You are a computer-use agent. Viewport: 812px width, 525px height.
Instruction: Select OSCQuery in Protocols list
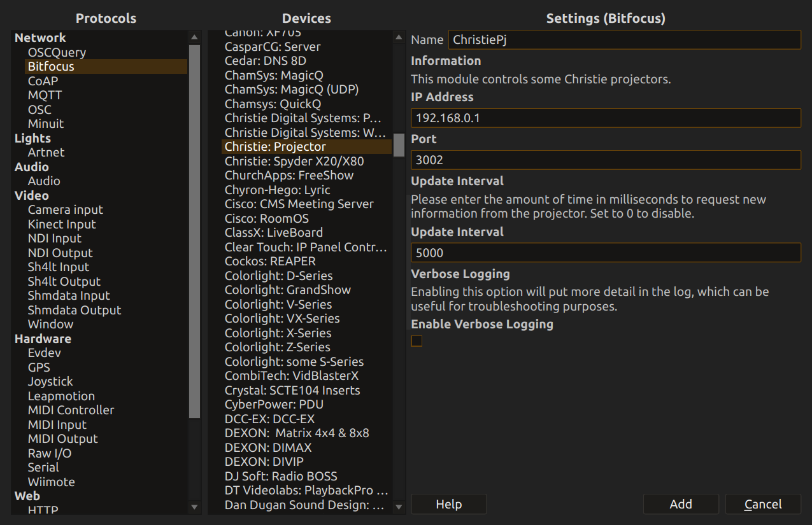click(57, 52)
